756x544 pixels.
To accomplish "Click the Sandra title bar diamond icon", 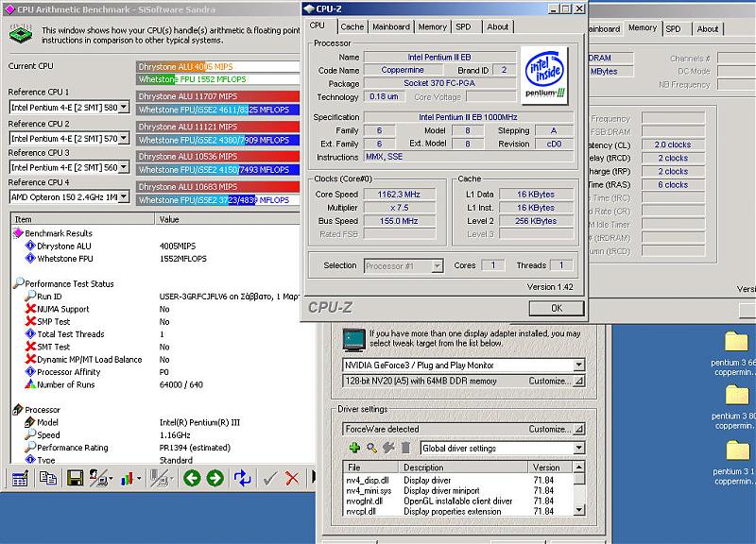I will [9, 9].
